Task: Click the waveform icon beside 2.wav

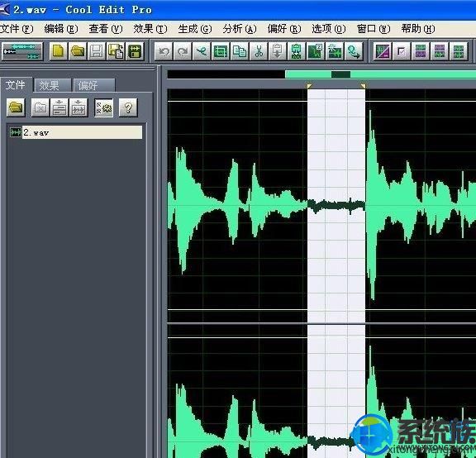Action: (x=15, y=132)
